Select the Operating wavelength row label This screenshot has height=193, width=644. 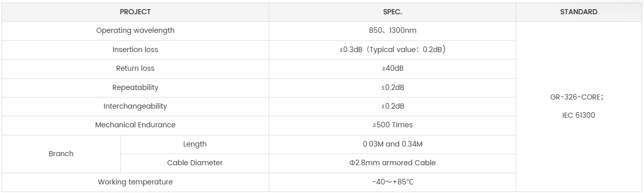point(135,30)
